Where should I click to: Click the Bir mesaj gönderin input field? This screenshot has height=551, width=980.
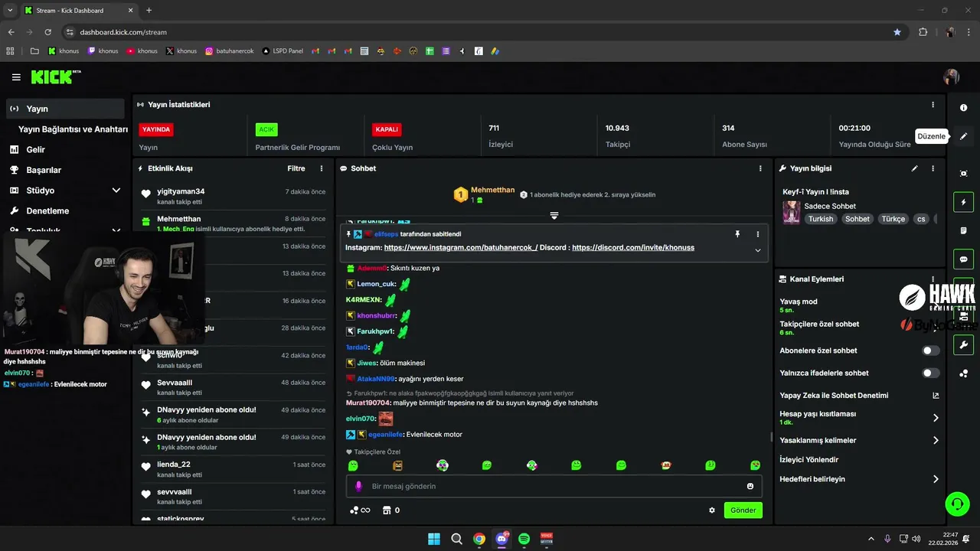click(553, 486)
